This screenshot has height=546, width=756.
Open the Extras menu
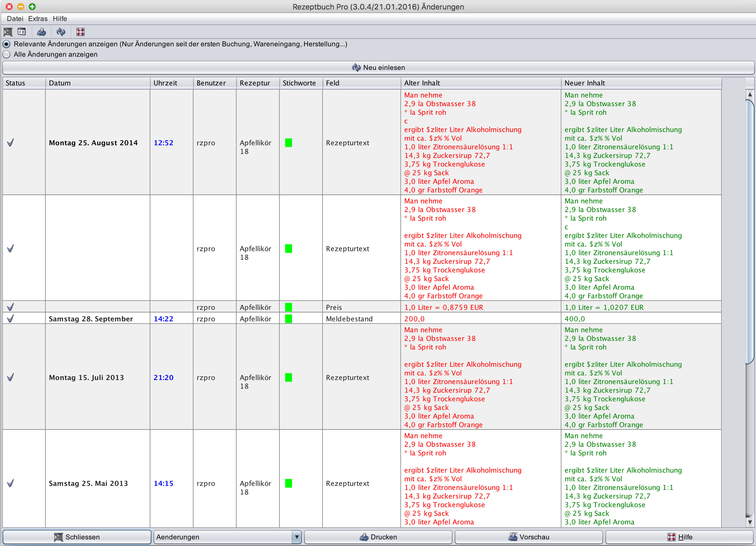[38, 19]
